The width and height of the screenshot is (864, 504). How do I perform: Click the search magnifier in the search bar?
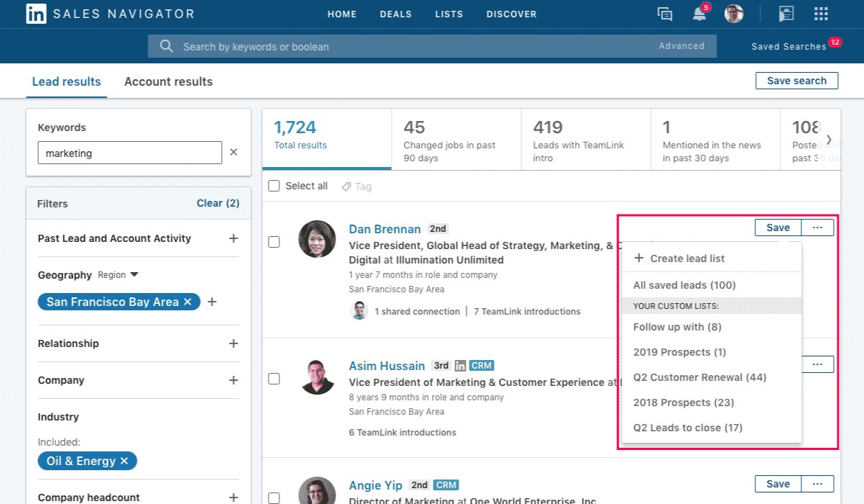tap(166, 45)
